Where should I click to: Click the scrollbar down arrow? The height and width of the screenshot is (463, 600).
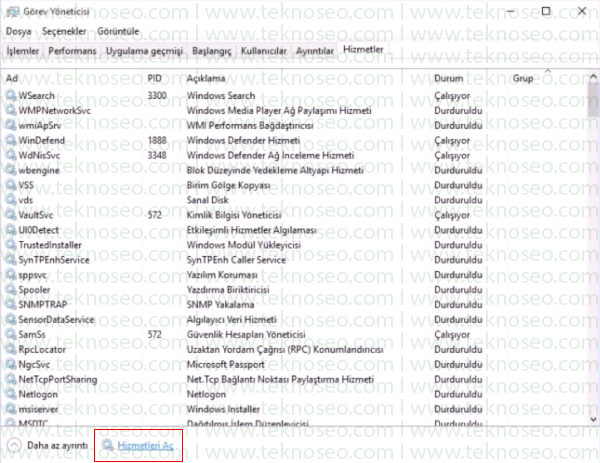pyautogui.click(x=593, y=419)
